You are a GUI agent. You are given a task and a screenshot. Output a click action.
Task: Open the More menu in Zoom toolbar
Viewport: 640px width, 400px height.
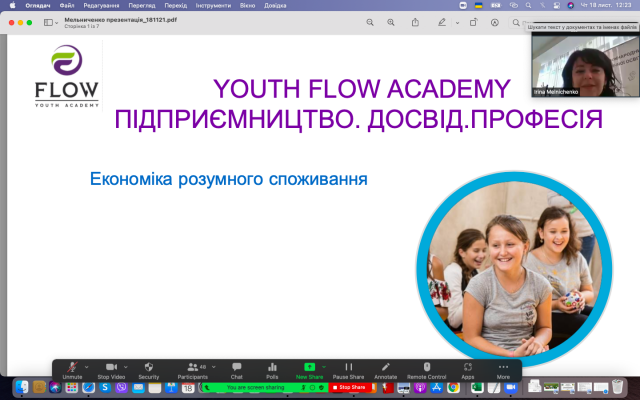[x=503, y=371]
